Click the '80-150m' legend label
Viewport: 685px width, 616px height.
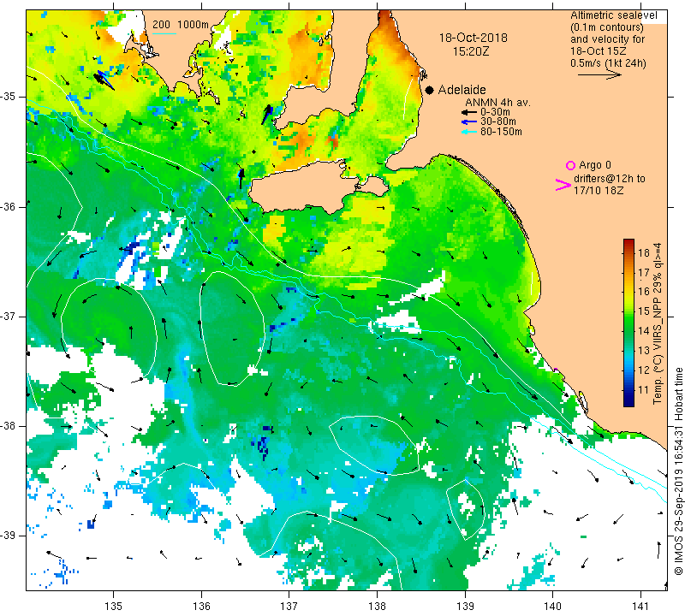(x=501, y=132)
